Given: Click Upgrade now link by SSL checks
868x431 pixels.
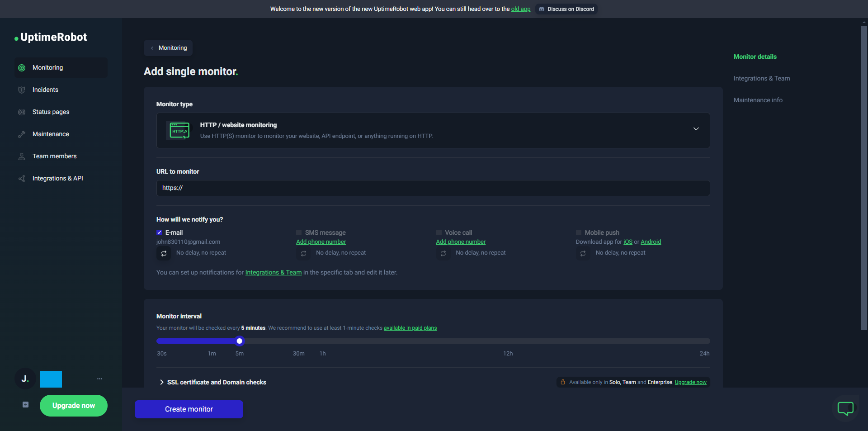Looking at the screenshot, I should pos(690,382).
